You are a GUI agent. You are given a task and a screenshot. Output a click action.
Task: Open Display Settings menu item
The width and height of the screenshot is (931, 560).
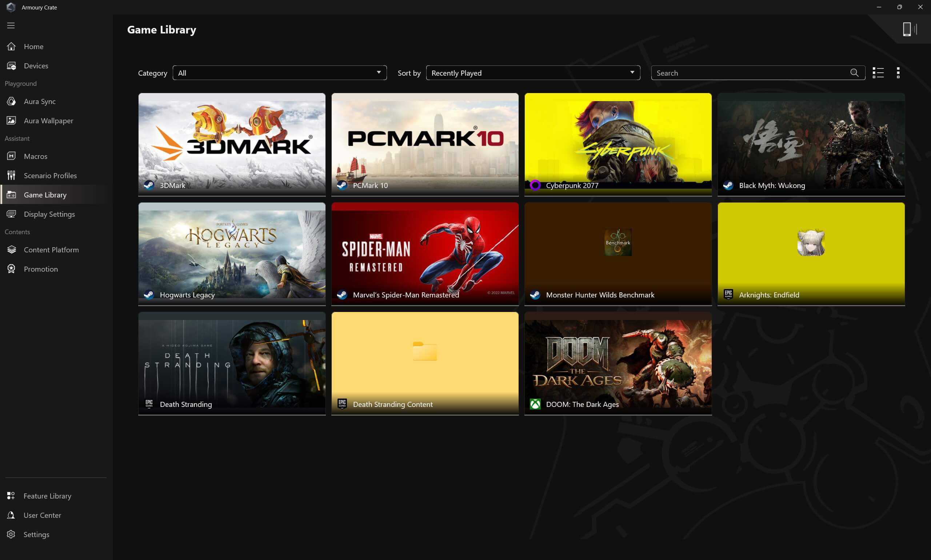49,213
